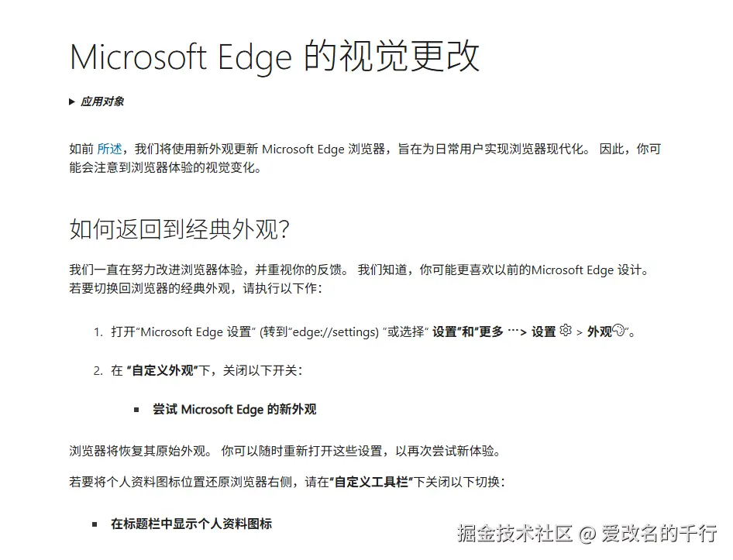Click the square bullet before 尝试 Microsoft Edge
Screen dimensions: 733x560
pos(136,410)
